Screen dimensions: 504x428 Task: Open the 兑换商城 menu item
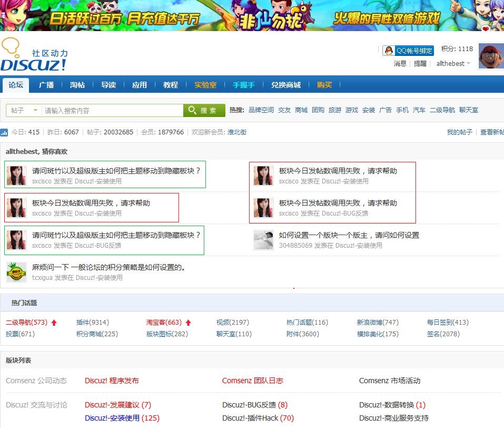point(286,85)
